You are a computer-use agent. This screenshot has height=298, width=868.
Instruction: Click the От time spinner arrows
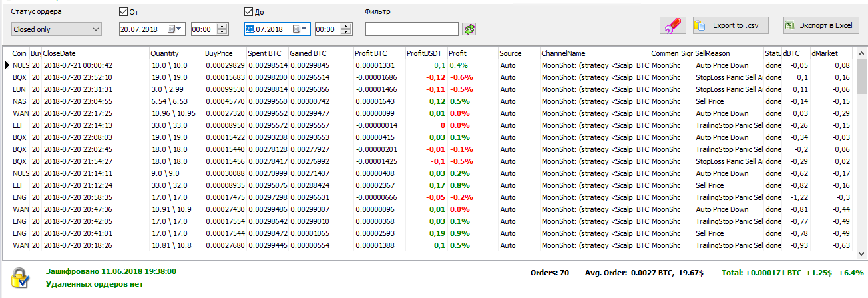click(223, 29)
